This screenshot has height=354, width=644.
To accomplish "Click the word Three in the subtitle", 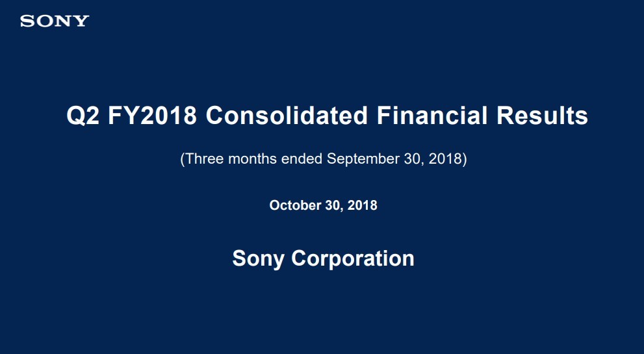I will 204,159.
